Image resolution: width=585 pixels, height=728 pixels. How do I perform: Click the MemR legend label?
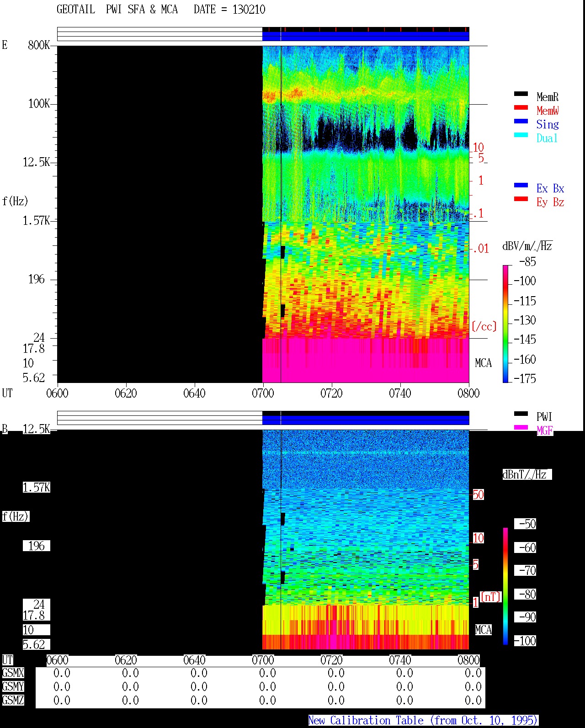point(548,97)
